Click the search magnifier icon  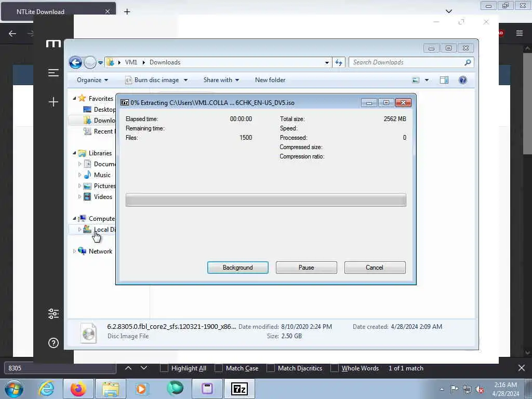pos(468,62)
